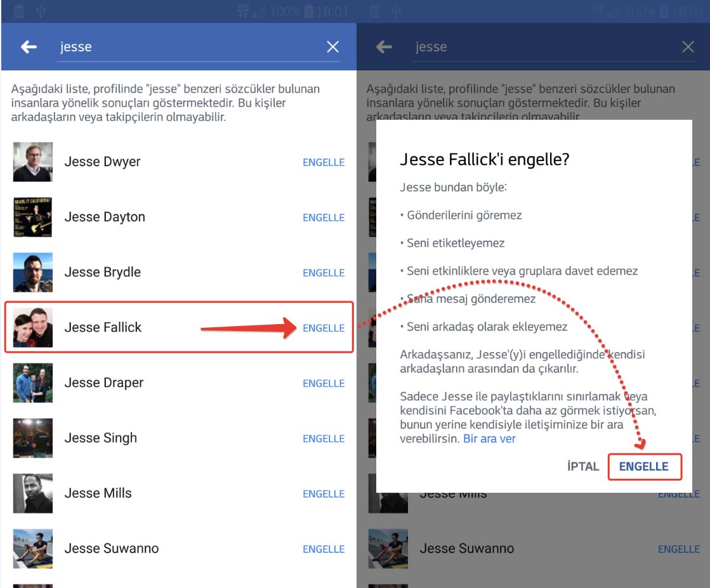Tap Jesse Brydle's profile thumbnail
The width and height of the screenshot is (710, 588).
coord(33,272)
